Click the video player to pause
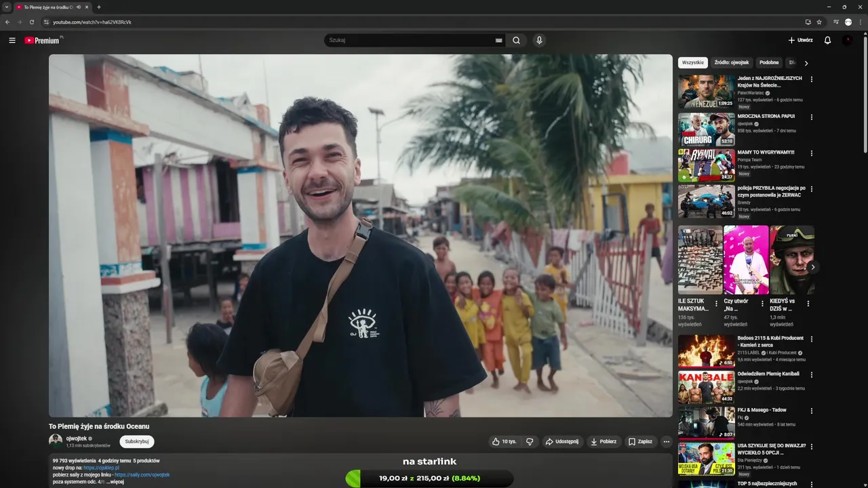The image size is (868, 488). [360, 235]
